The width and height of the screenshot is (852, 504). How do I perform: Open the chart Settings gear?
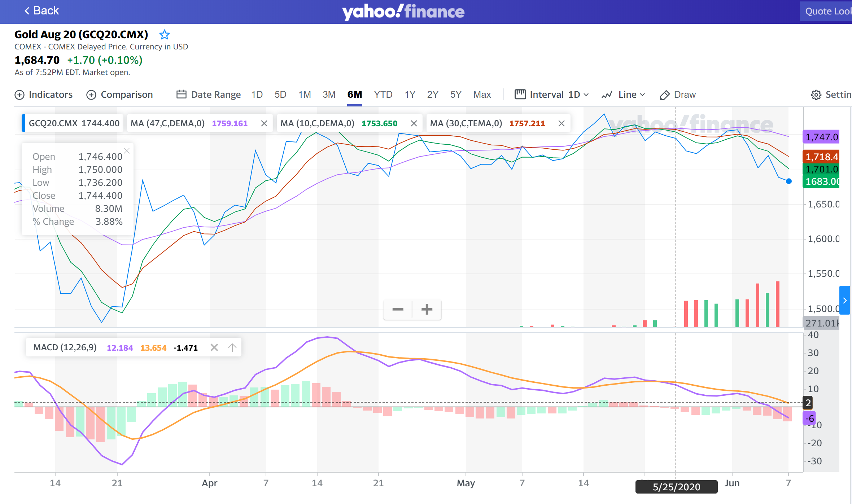[x=816, y=95]
